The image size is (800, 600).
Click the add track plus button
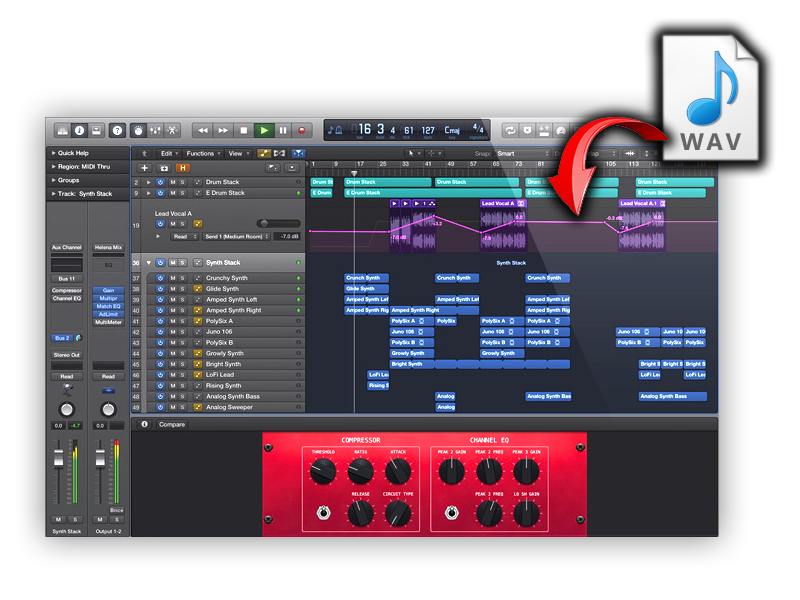point(145,168)
